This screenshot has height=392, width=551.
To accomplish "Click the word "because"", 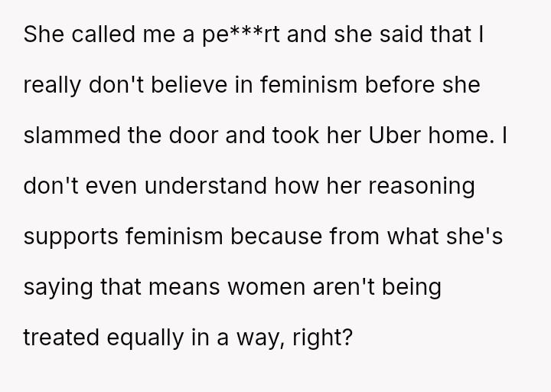I will point(276,237).
